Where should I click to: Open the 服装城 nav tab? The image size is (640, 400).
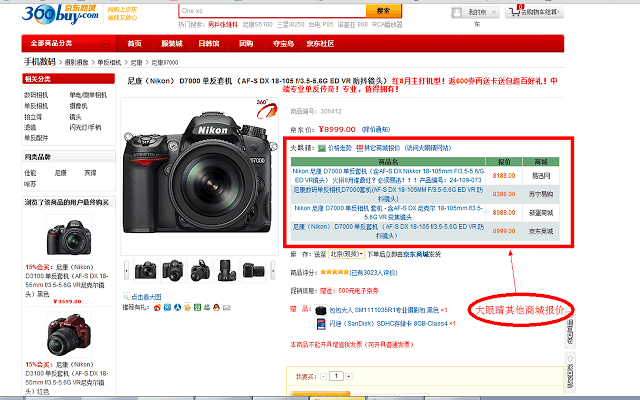click(x=171, y=44)
